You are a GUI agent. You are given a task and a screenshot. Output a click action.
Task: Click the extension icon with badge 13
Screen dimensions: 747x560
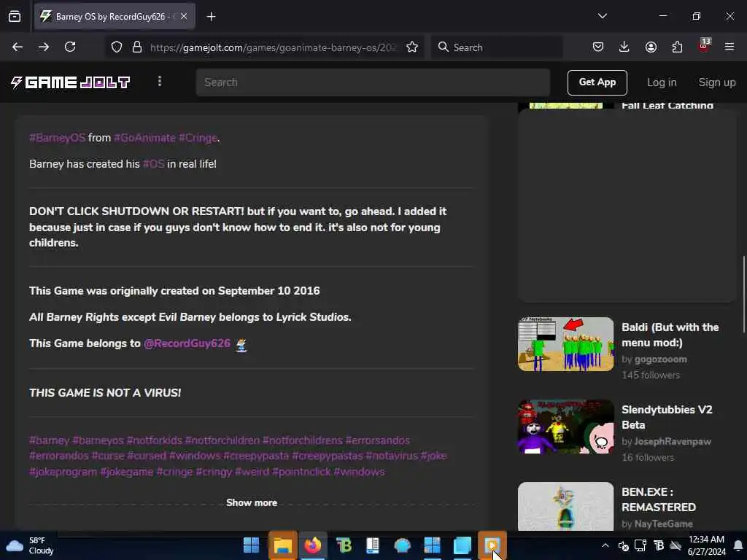coord(704,46)
